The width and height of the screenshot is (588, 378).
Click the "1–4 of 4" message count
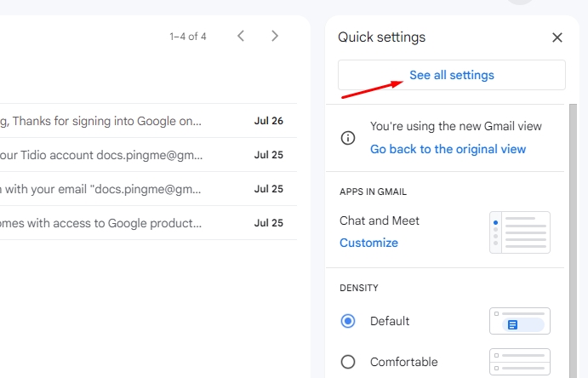188,37
